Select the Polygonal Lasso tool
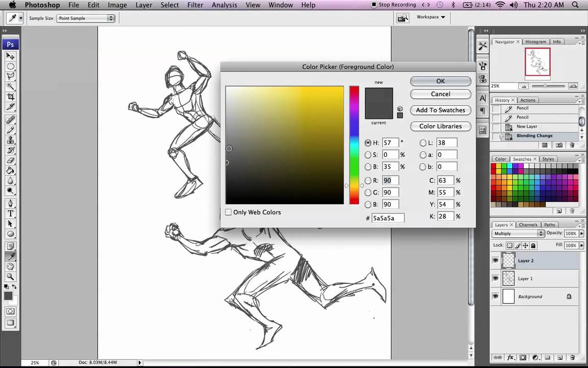The image size is (588, 368). pyautogui.click(x=11, y=77)
